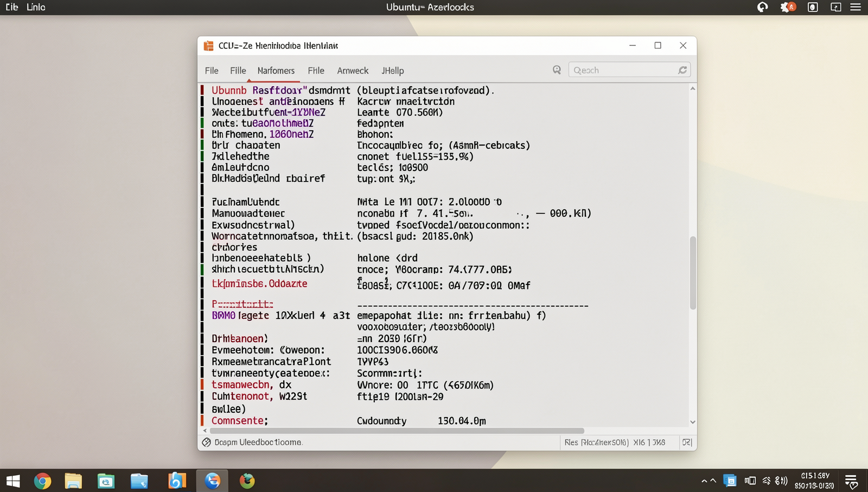Click the circular icon before 'Dospm Uleedboctiooma.' in the status bar
Image resolution: width=868 pixels, height=492 pixels.
click(x=206, y=443)
